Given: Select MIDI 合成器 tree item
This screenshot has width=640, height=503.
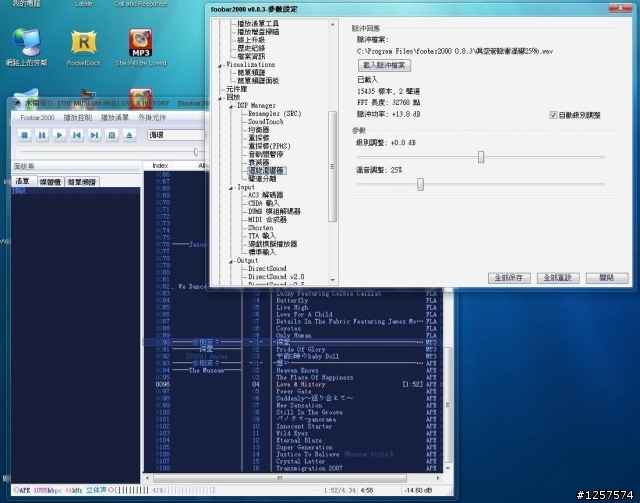Looking at the screenshot, I should click(x=267, y=220).
